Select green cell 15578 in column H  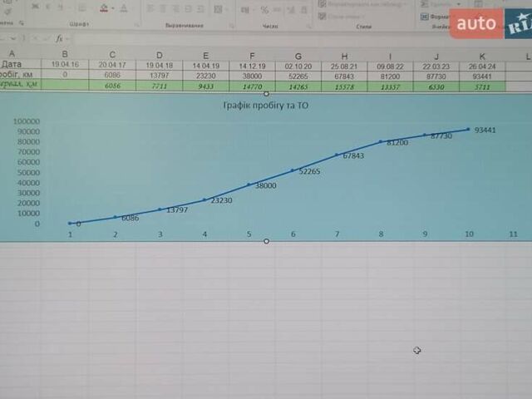[x=344, y=86]
